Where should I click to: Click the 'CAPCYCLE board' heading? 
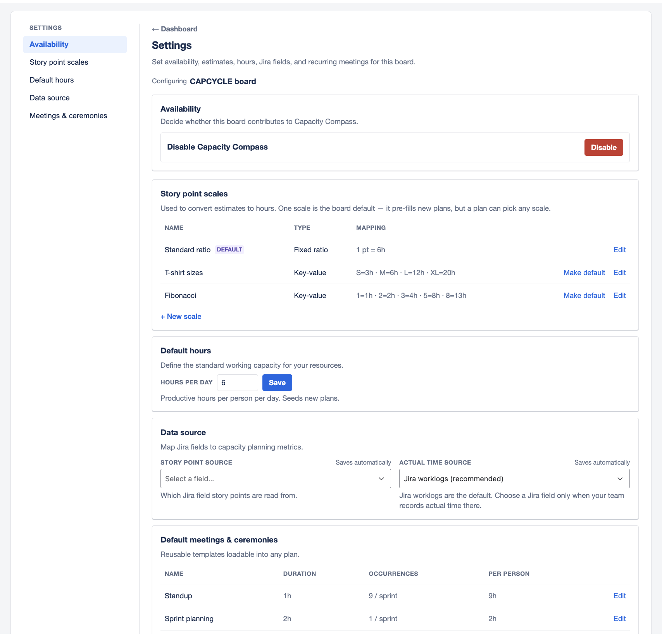223,81
